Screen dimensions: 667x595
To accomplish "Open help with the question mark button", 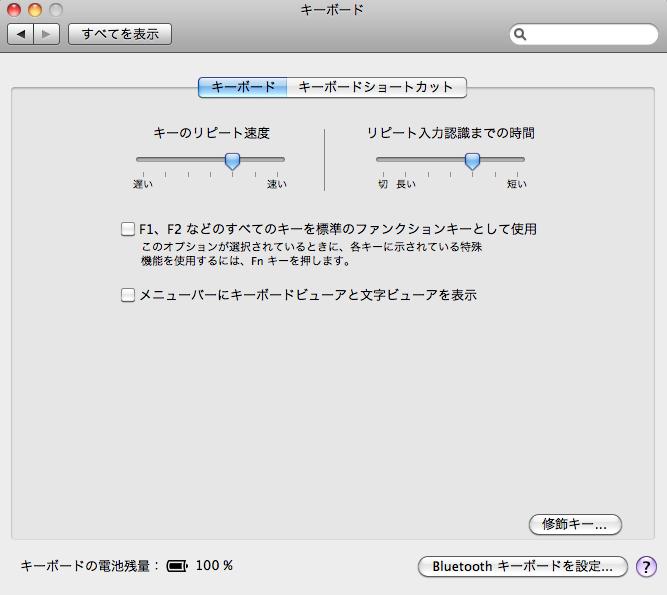I will click(646, 567).
